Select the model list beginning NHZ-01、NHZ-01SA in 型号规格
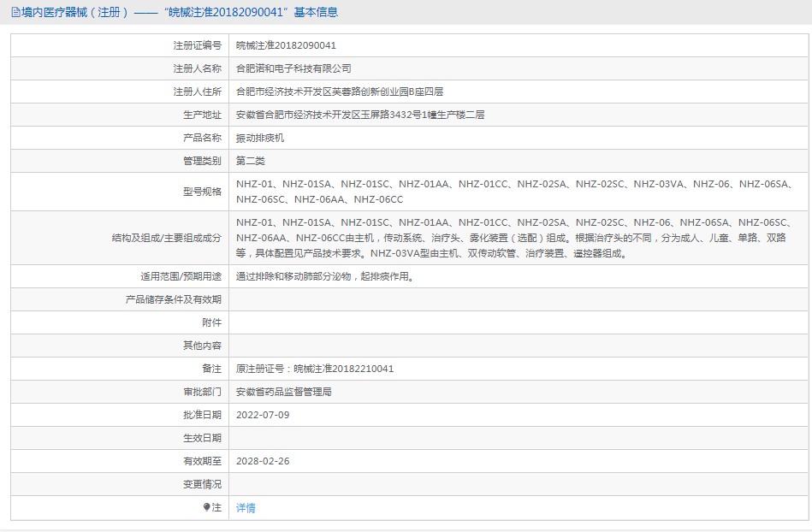This screenshot has height=532, width=812. 514,192
